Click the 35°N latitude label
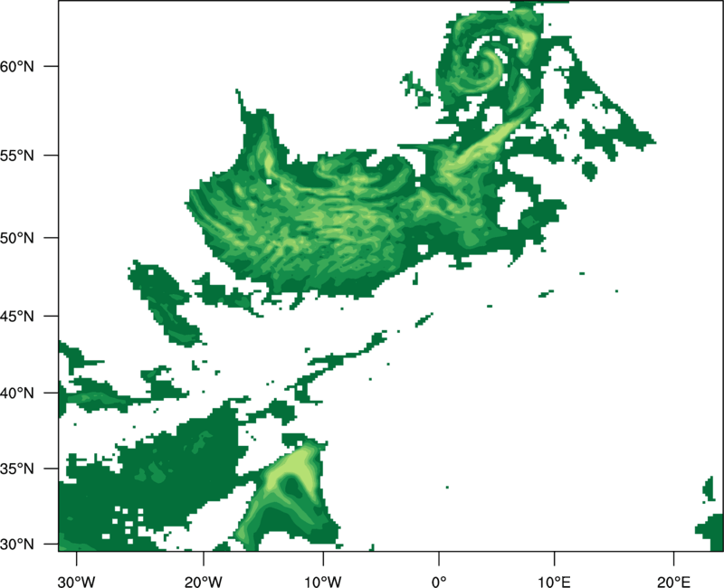Screen dimensions: 724x588 (x=17, y=469)
